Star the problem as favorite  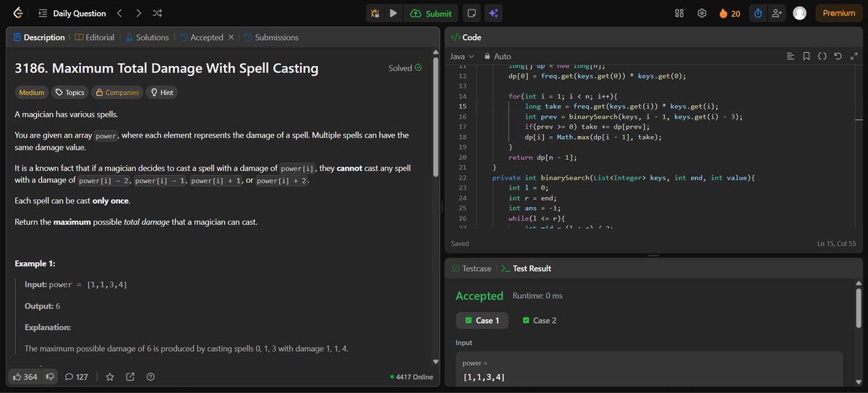click(x=110, y=376)
